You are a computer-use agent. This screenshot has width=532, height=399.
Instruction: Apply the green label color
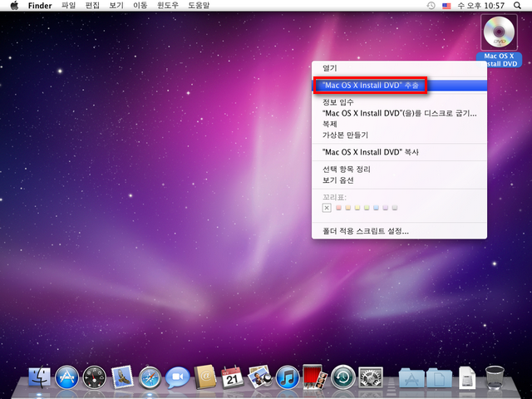coord(367,207)
